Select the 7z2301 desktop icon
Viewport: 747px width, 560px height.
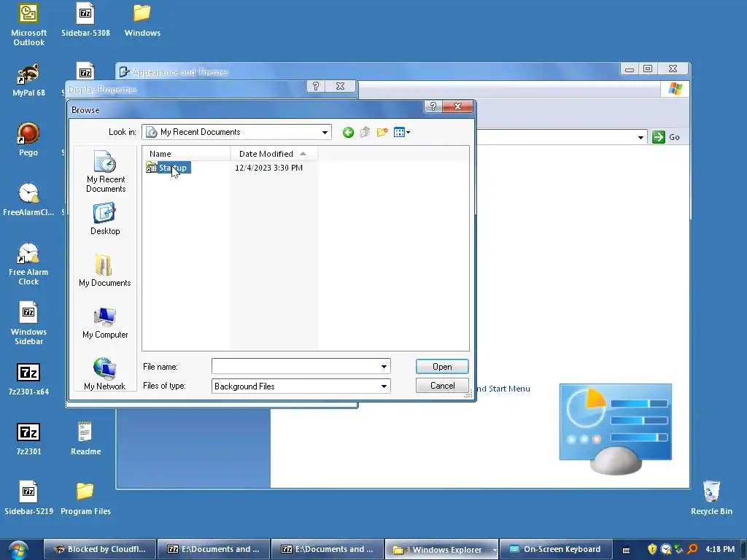28,438
